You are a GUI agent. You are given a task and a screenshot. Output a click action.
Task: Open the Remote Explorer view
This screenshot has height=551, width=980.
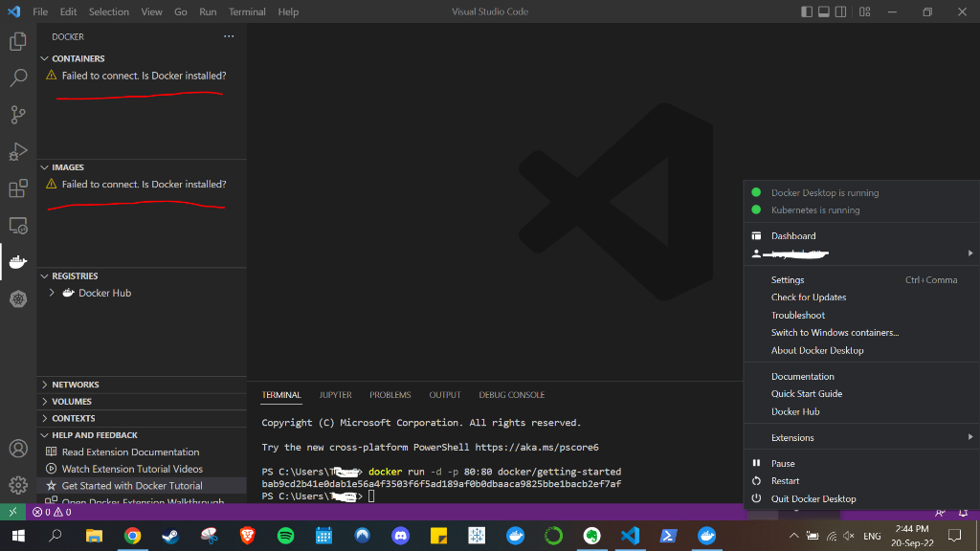coord(18,226)
